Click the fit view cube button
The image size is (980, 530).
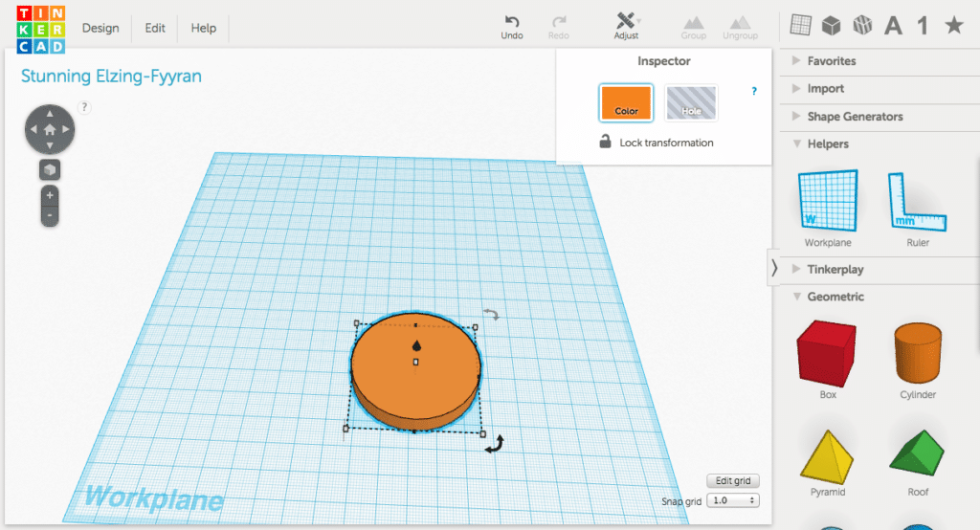pyautogui.click(x=50, y=169)
